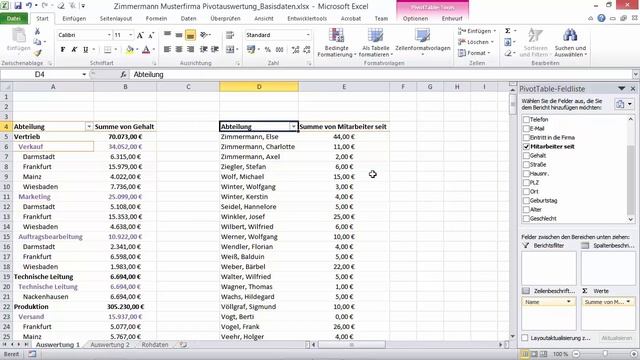Screen dimensions: 640x360
Task: Click the zoom slider handle
Action: click(x=605, y=354)
